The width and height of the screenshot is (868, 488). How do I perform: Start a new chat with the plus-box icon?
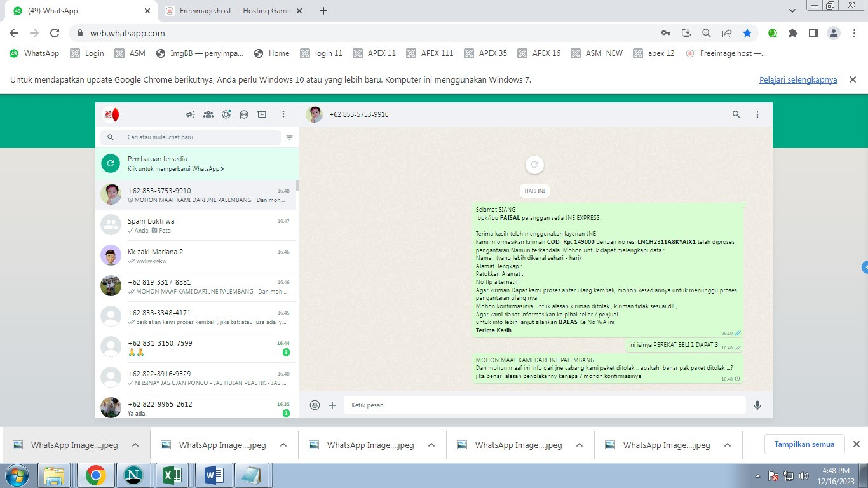[261, 114]
